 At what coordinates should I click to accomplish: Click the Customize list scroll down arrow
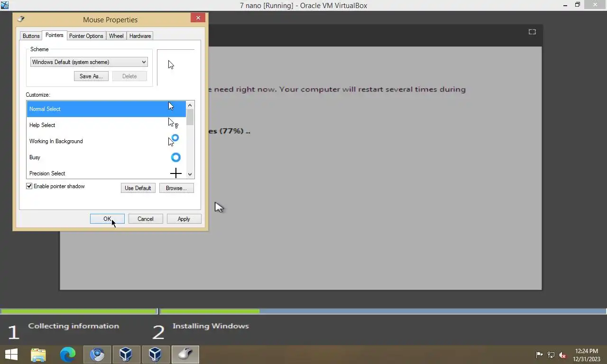pos(190,174)
